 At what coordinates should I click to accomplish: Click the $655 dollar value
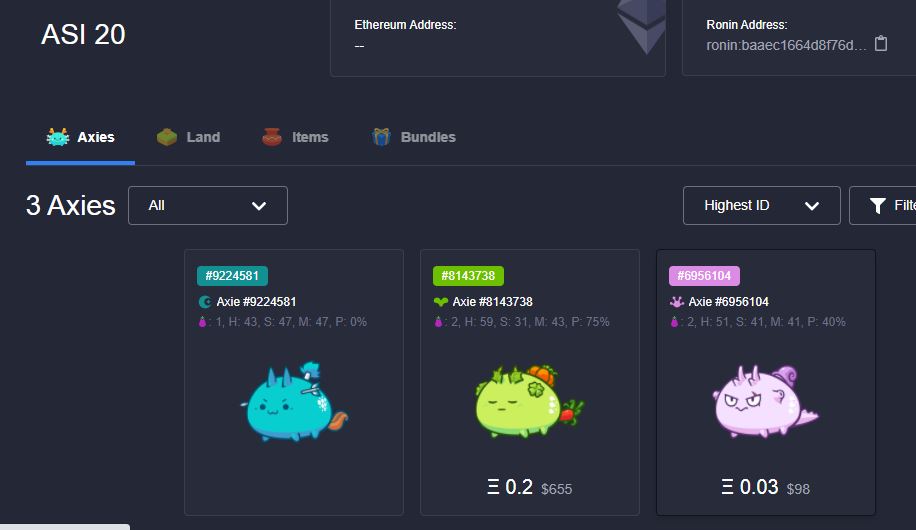pyautogui.click(x=556, y=489)
